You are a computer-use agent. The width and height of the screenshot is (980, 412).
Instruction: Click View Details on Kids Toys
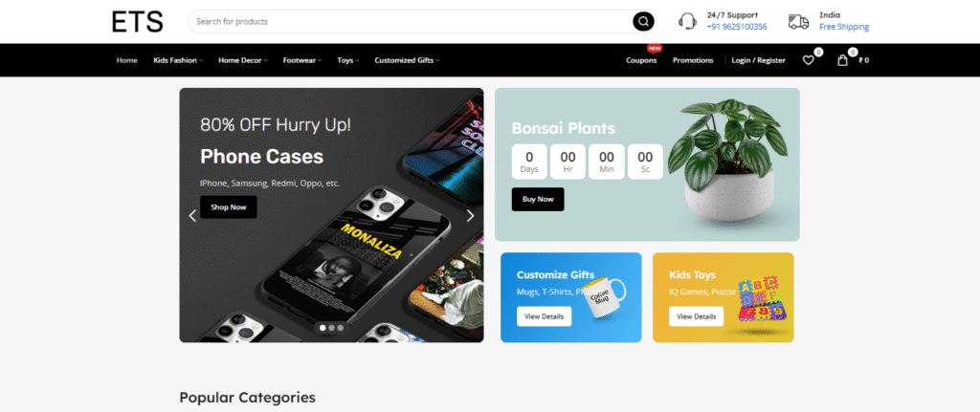click(x=697, y=316)
